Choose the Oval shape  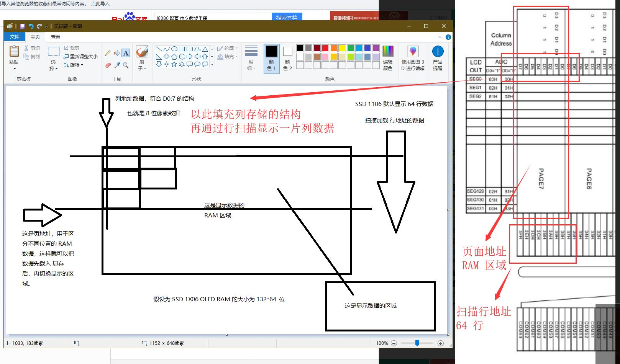174,49
